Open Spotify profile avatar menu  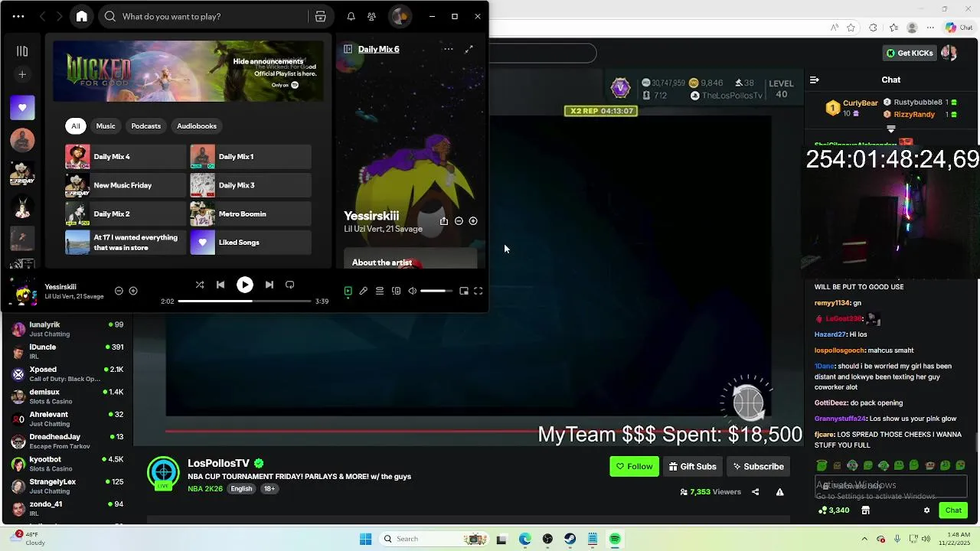tap(399, 16)
